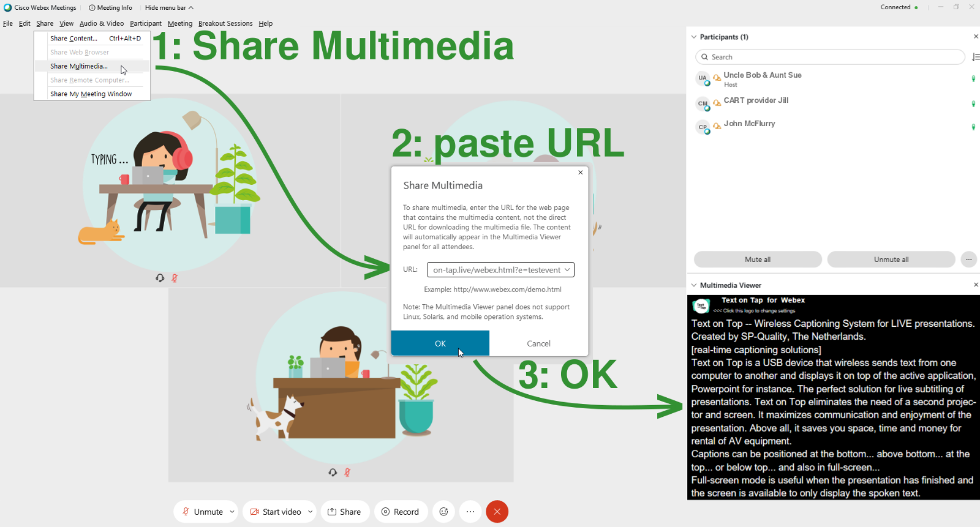
Task: Click the participant sort list icon
Action: coord(976,57)
